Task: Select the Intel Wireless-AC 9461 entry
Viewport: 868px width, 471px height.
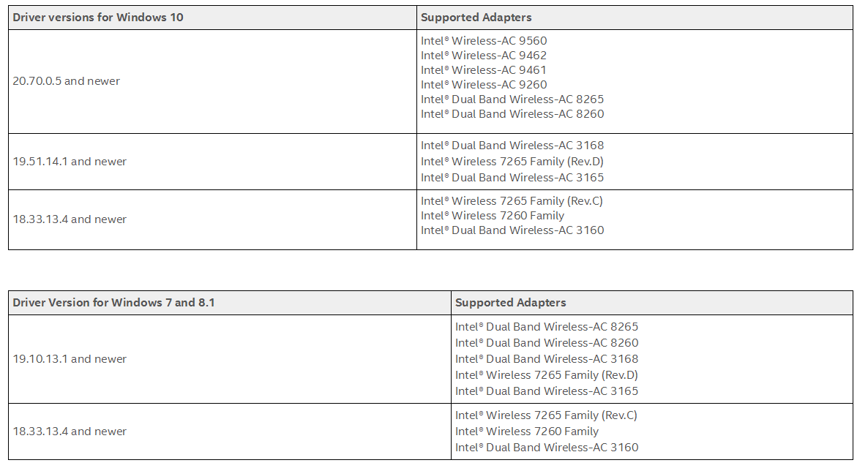Action: (x=484, y=69)
